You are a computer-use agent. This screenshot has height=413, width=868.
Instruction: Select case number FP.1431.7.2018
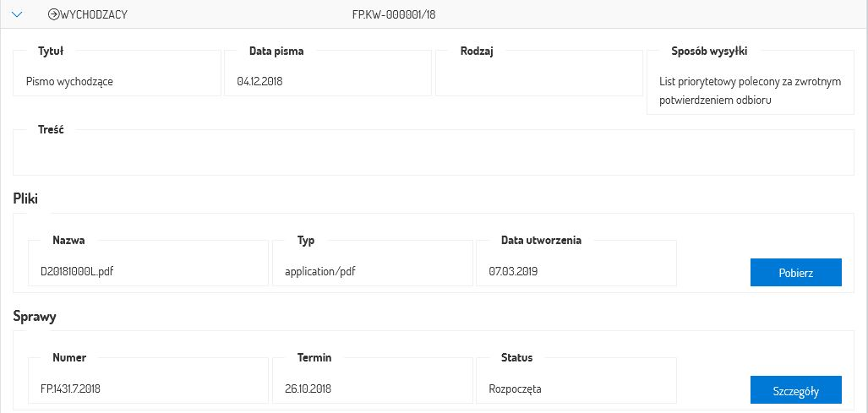point(76,389)
